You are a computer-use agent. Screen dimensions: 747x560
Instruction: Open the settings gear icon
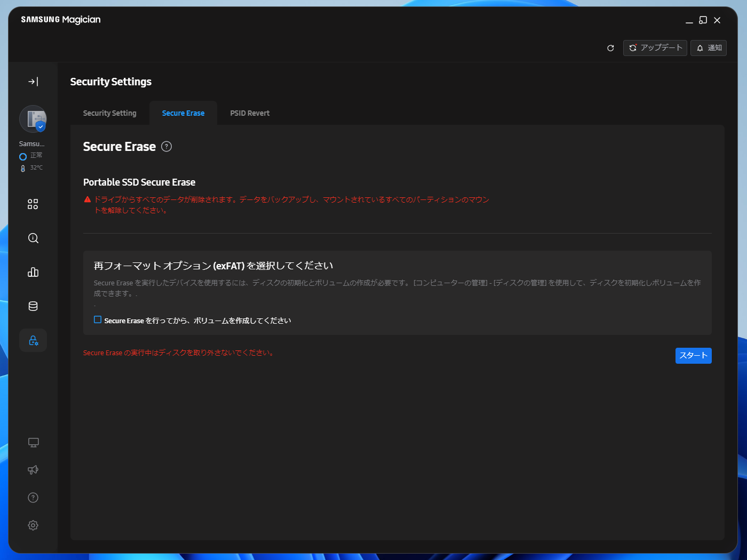[x=33, y=525]
